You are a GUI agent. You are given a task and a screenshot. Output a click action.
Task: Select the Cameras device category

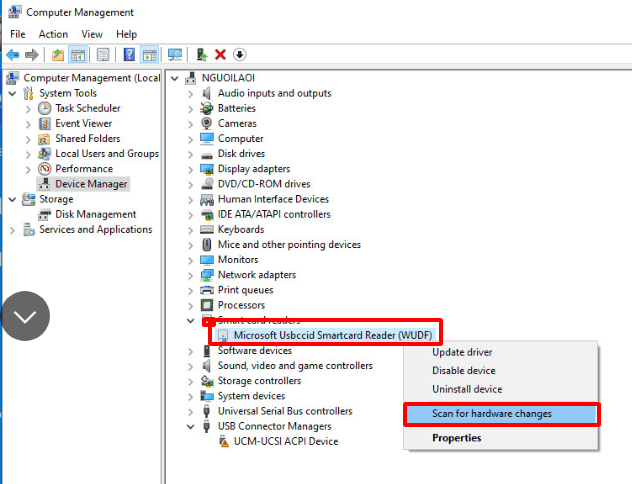point(237,123)
